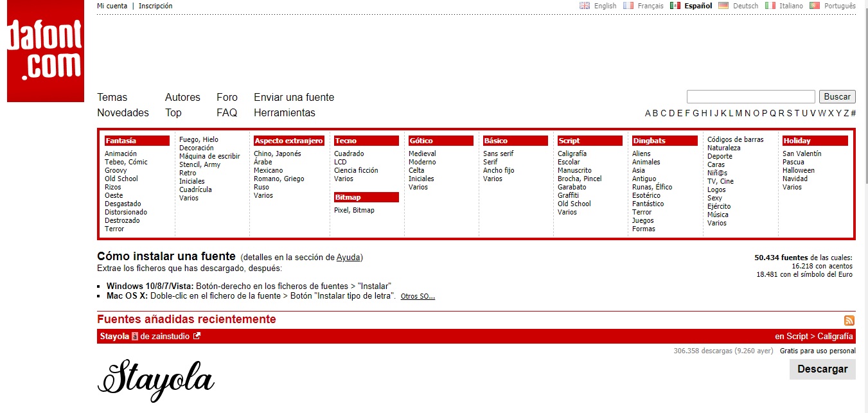
Task: Open Mi cuenta link
Action: click(112, 6)
